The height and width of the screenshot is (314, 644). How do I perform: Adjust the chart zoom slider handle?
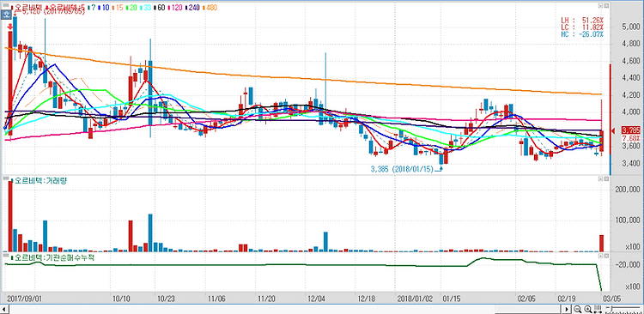point(611,309)
